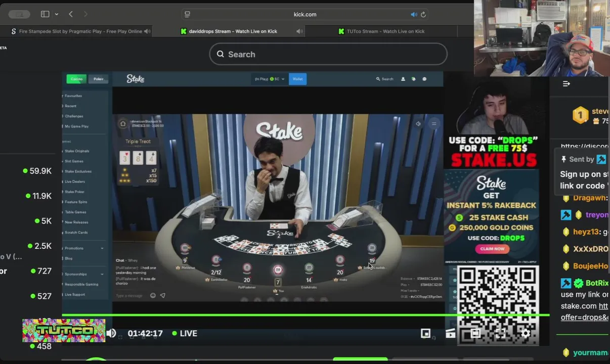Toggle blackjack game sound icon

(419, 123)
